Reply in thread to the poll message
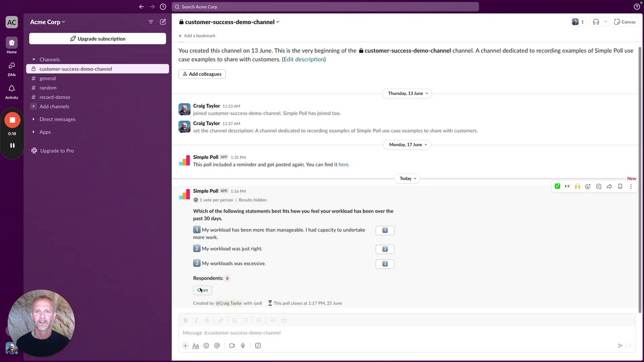This screenshot has height=362, width=644. (599, 186)
